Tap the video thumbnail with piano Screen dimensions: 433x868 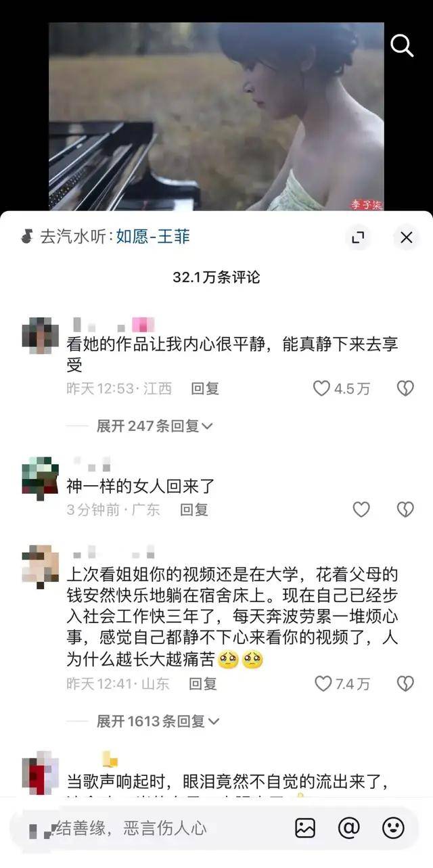(216, 116)
